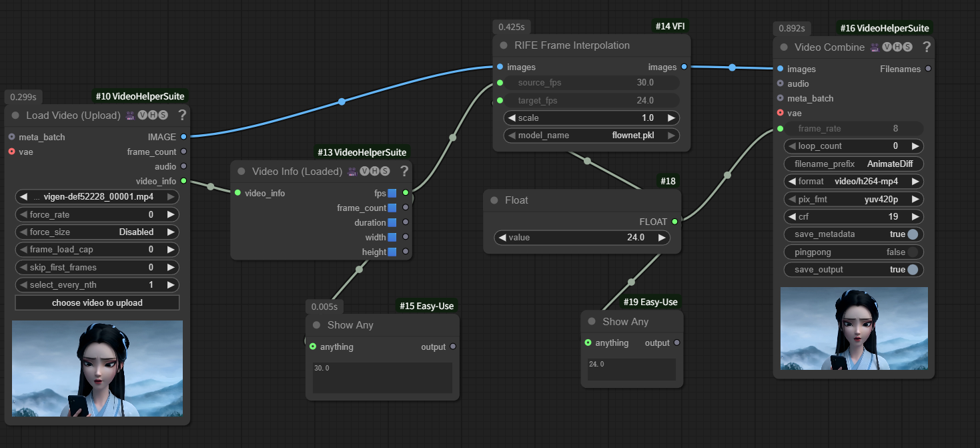Click the FLOAT output socket

[x=674, y=222]
